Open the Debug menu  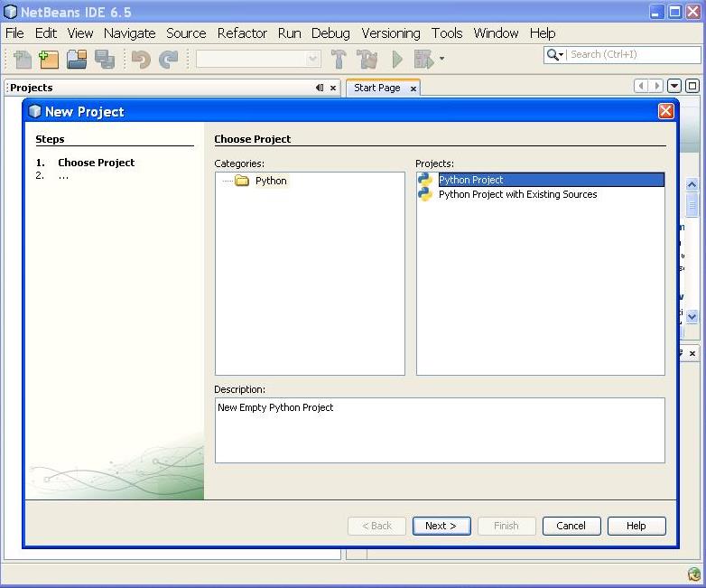pyautogui.click(x=330, y=33)
